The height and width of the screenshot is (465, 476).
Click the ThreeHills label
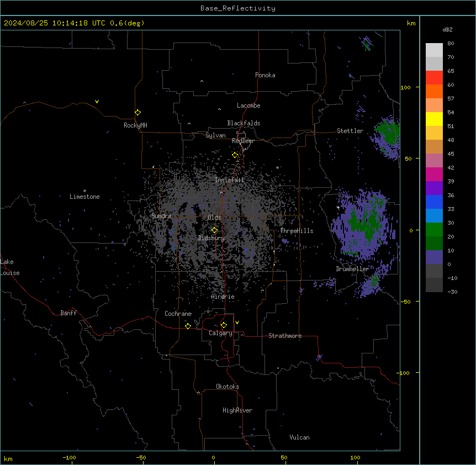(x=297, y=231)
